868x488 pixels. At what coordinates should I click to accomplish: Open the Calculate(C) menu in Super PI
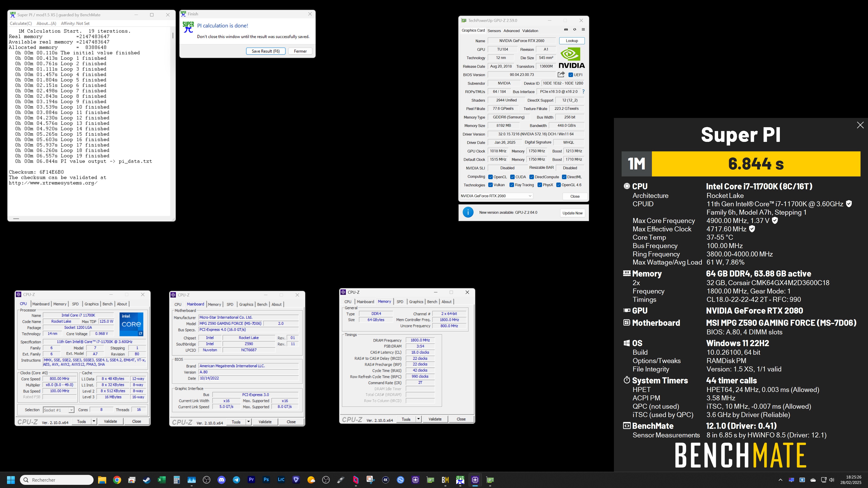21,23
